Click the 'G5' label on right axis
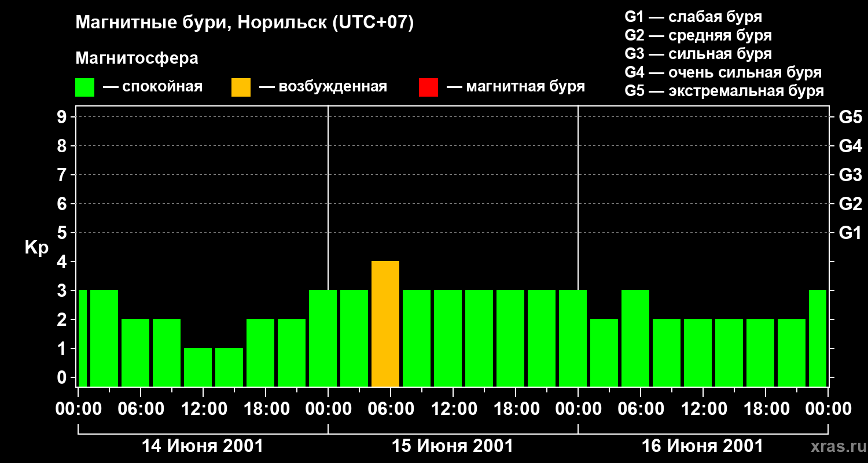The height and width of the screenshot is (463, 868). [x=850, y=117]
